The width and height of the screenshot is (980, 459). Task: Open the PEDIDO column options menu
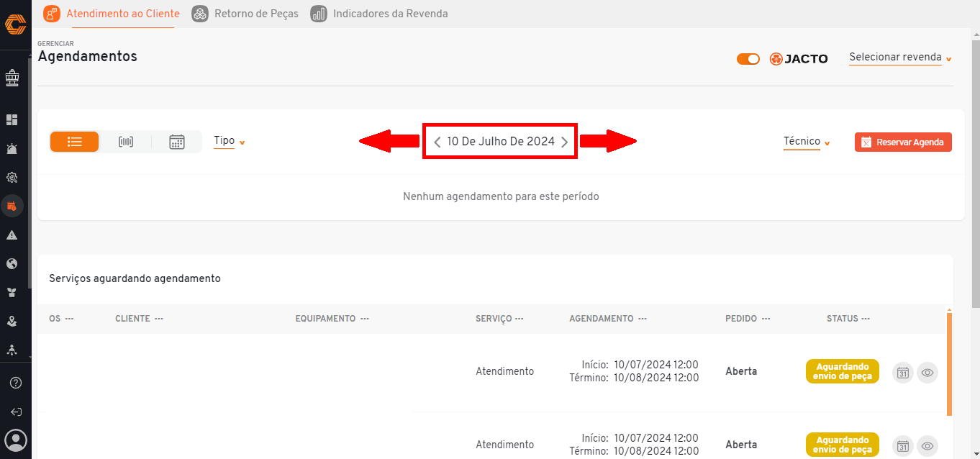coord(766,319)
